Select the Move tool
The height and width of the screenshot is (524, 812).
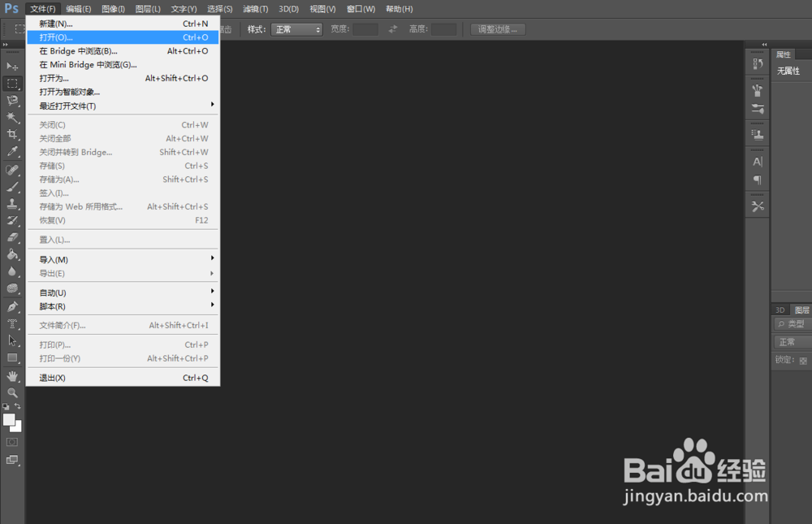point(12,67)
